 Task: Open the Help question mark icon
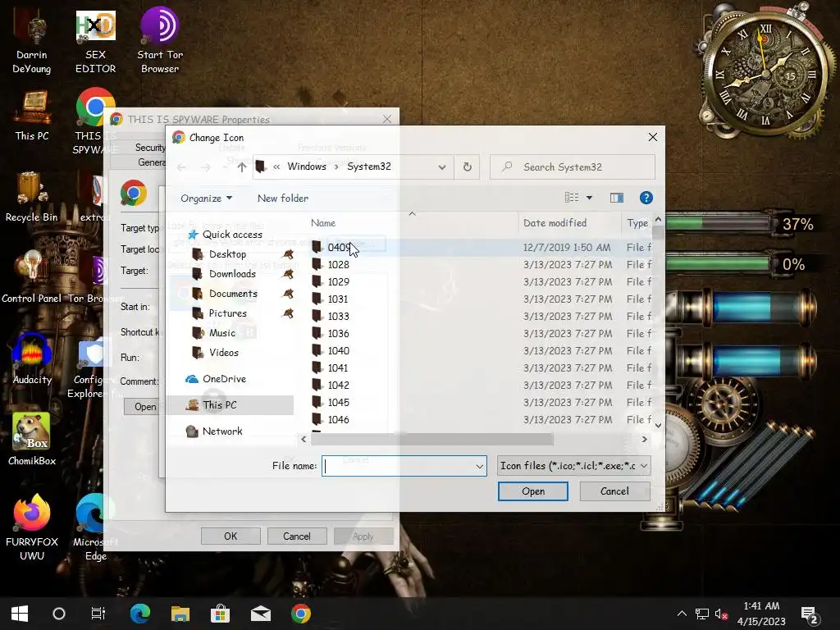tap(646, 198)
